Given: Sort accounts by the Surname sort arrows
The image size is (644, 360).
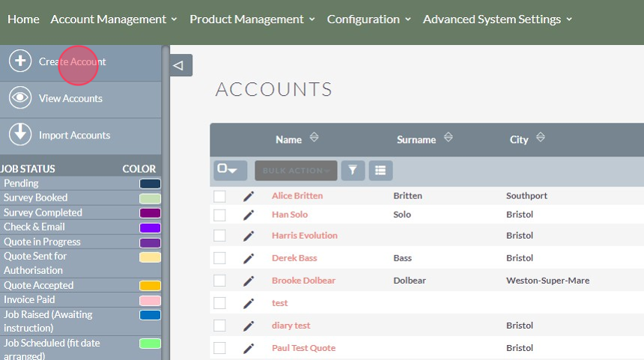Looking at the screenshot, I should coord(449,138).
